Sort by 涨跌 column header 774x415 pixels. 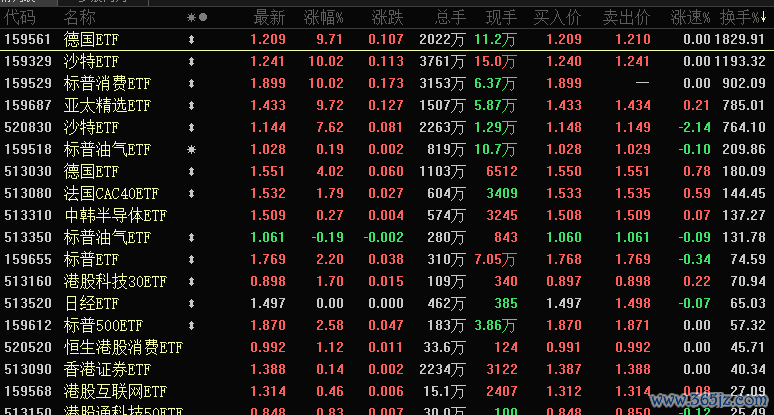click(387, 18)
